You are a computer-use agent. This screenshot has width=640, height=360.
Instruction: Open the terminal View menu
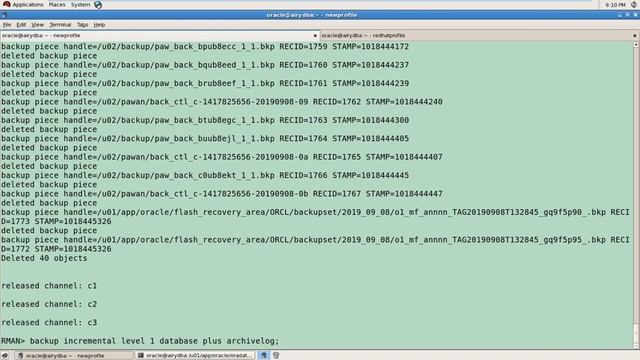37,25
